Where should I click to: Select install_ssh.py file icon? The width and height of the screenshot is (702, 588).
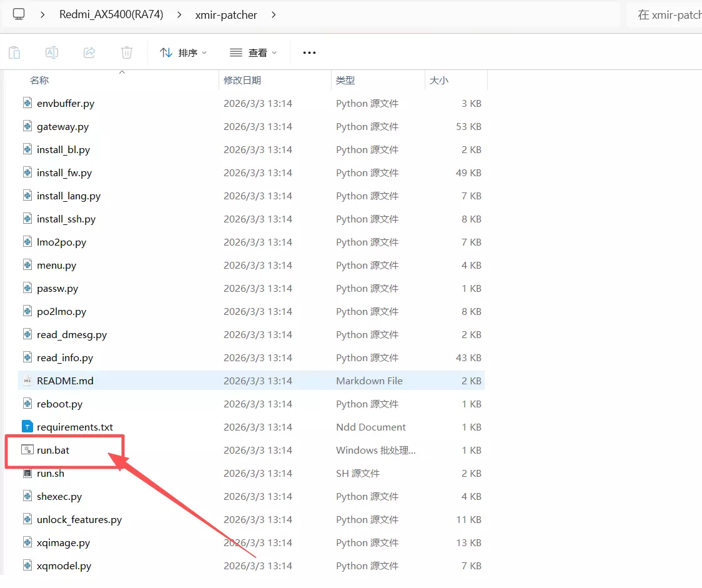click(x=27, y=219)
